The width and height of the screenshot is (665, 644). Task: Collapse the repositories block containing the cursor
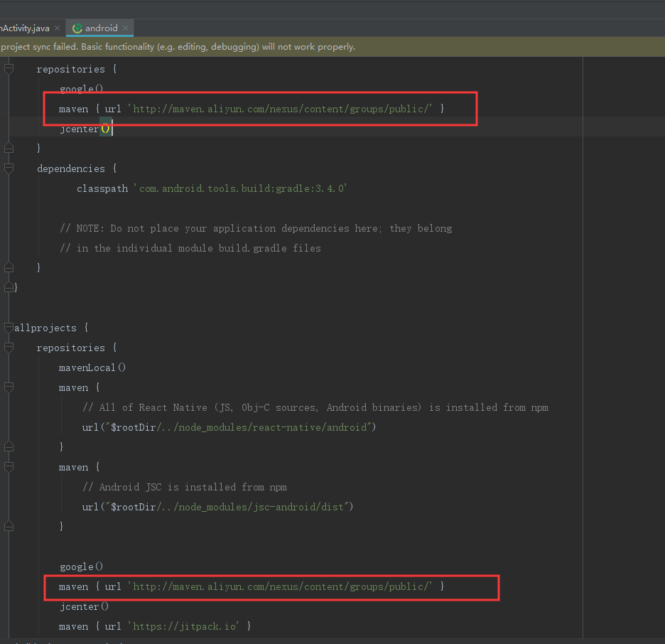pos(9,69)
